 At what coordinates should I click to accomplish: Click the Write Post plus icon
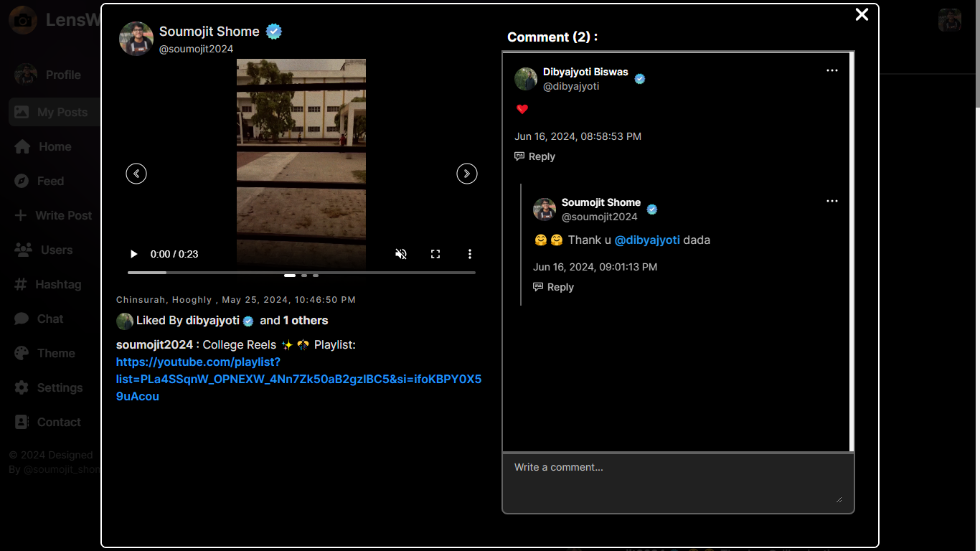pyautogui.click(x=21, y=215)
